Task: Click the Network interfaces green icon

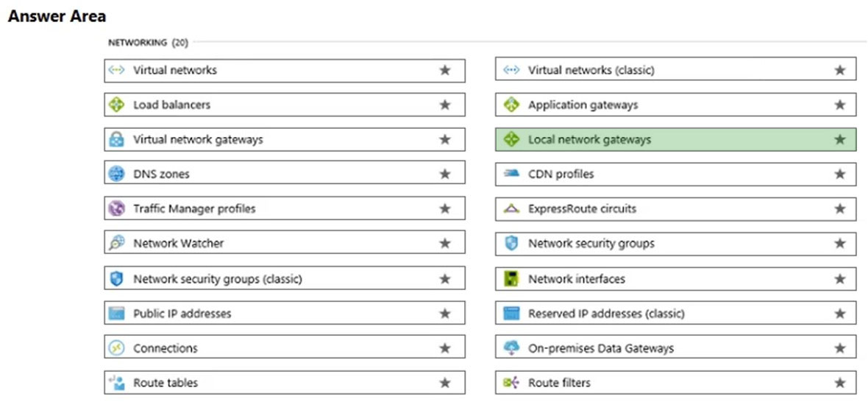Action: coord(511,278)
